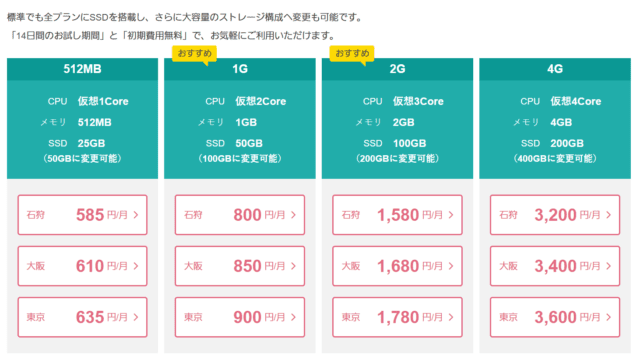Pick 4G plan Tokyo 3,600 yen option
This screenshot has height=362, width=640.
point(555,317)
